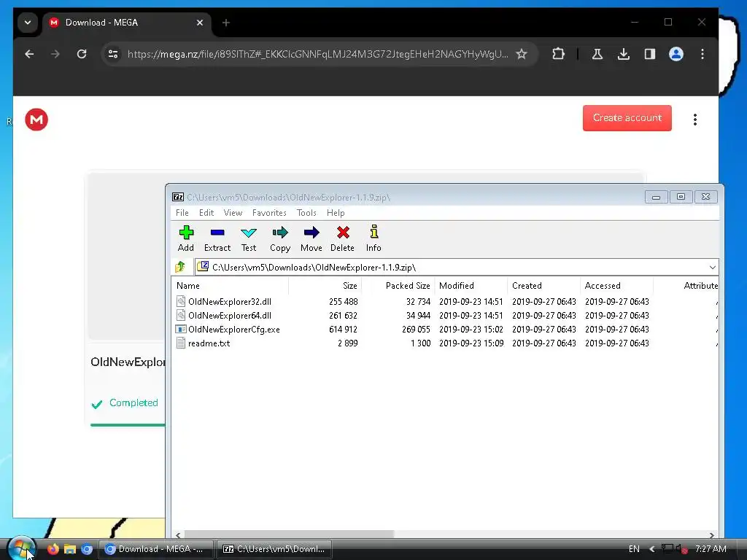The height and width of the screenshot is (560, 747).
Task: Open the MEGA page kebab menu
Action: (x=695, y=120)
